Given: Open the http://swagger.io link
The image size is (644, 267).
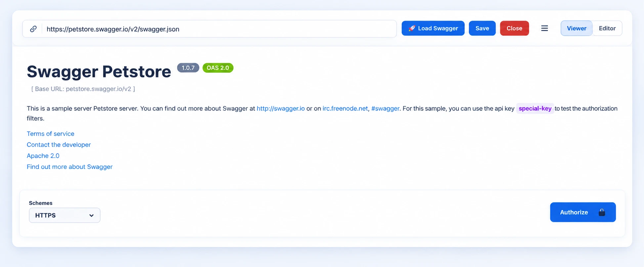Looking at the screenshot, I should click(280, 108).
